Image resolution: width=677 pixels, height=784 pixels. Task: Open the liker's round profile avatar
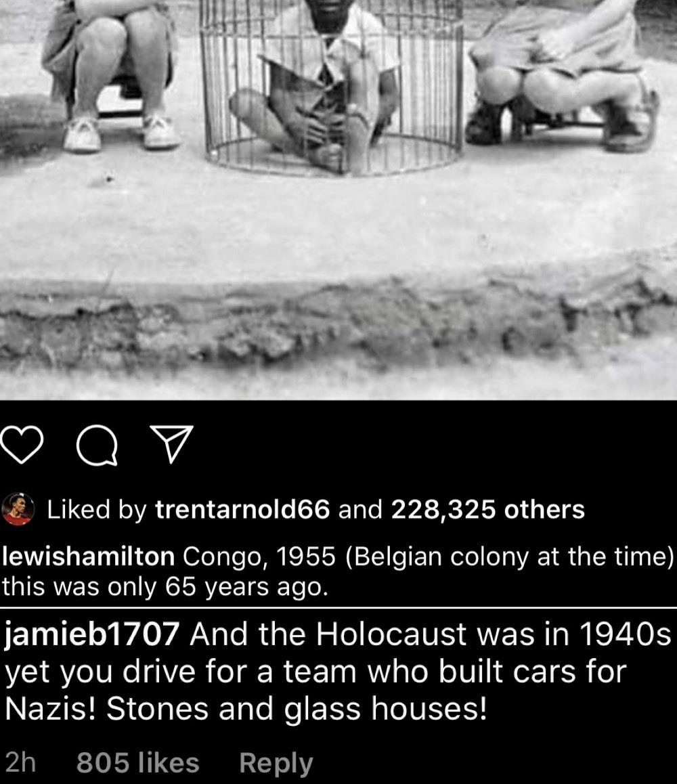point(18,509)
